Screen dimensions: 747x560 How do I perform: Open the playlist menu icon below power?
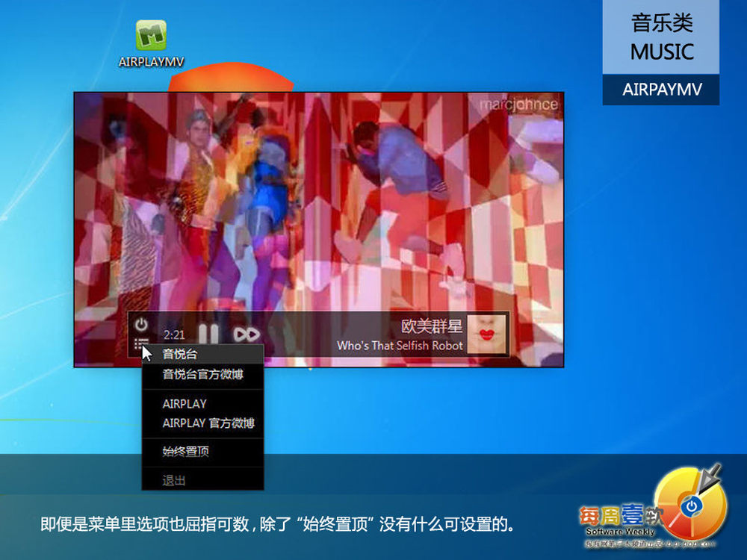[141, 343]
